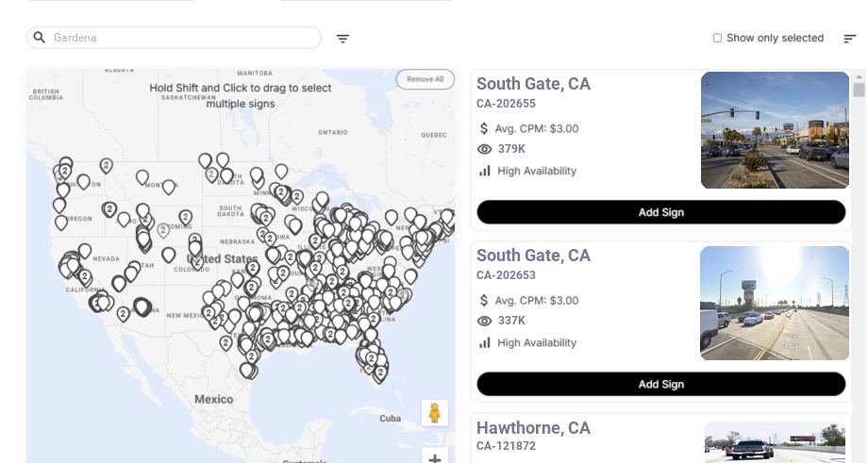868x463 pixels.
Task: Click the Gardena search input field
Action: click(x=179, y=38)
